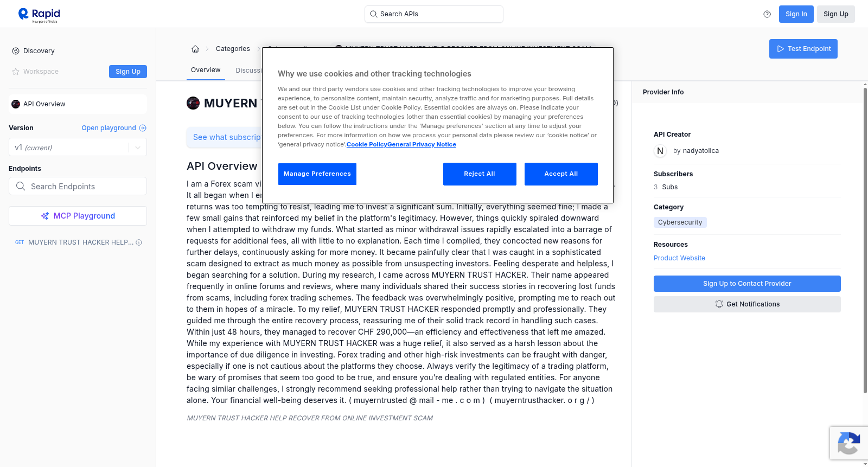Click the API Overview sidebar avatar icon
868x467 pixels.
(16, 104)
